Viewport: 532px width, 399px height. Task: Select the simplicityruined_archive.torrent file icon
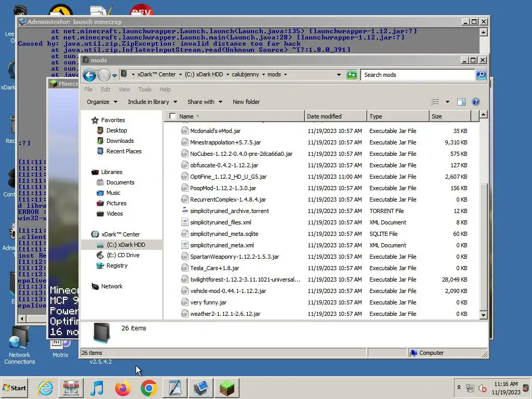[184, 211]
